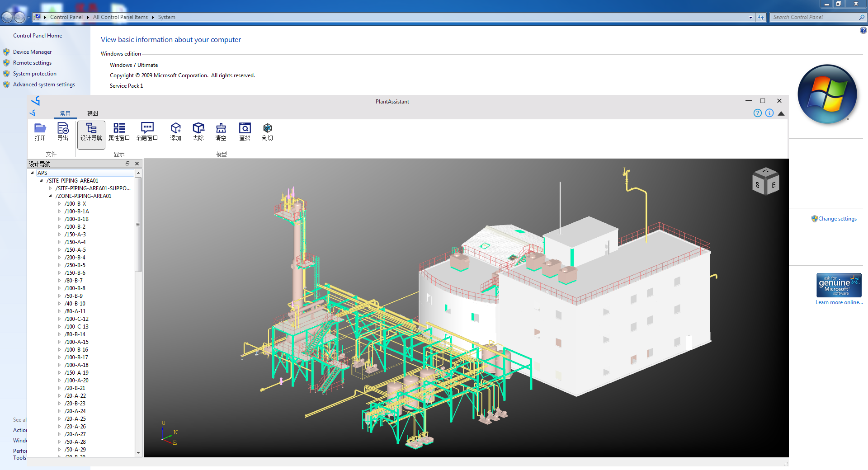Collapse the /SITE-PIPING-AREA01 tree node

click(x=42, y=181)
